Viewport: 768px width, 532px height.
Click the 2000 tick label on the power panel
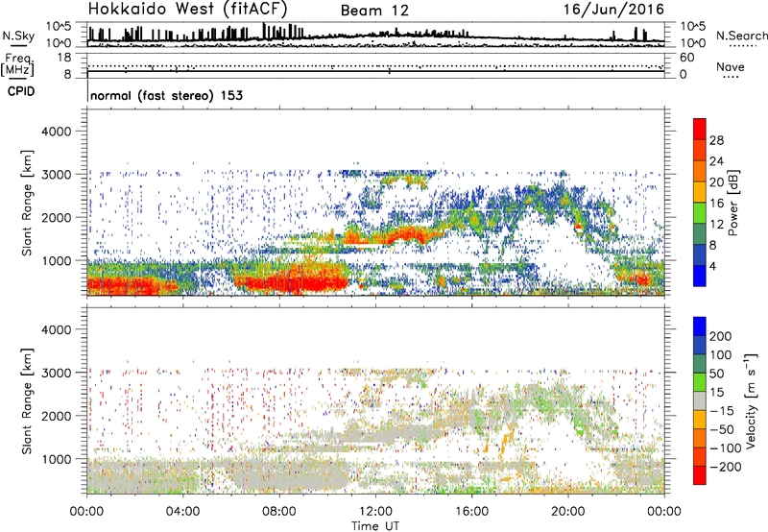[56, 217]
